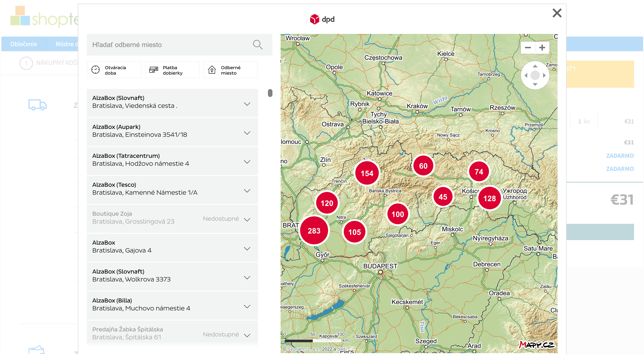Click the shop logo in background page
This screenshot has width=644, height=354.
tap(44, 17)
